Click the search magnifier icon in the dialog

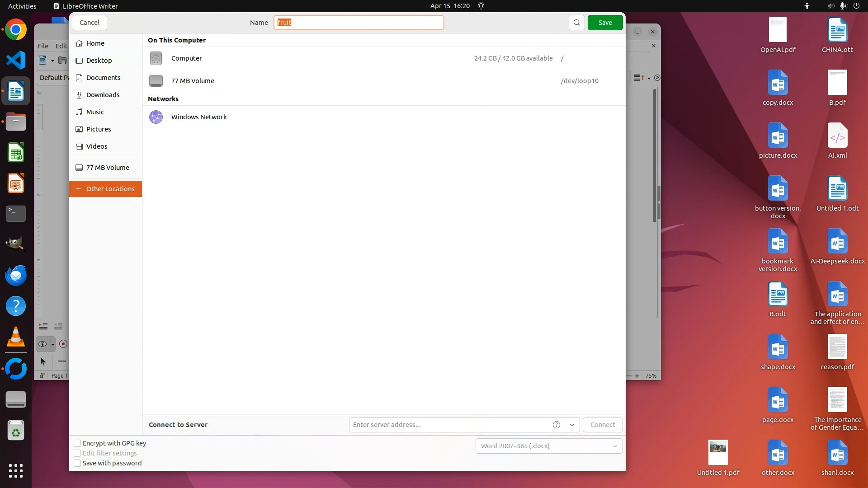576,23
